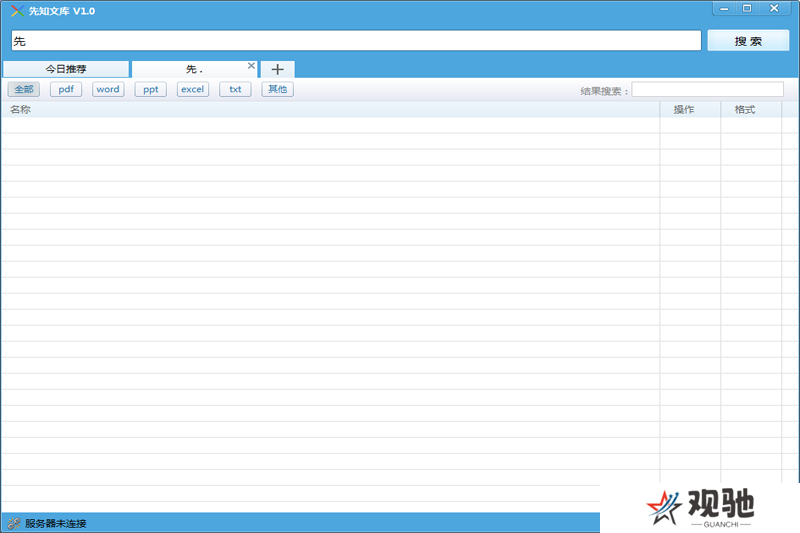Click the 名称 column header

(x=330, y=109)
